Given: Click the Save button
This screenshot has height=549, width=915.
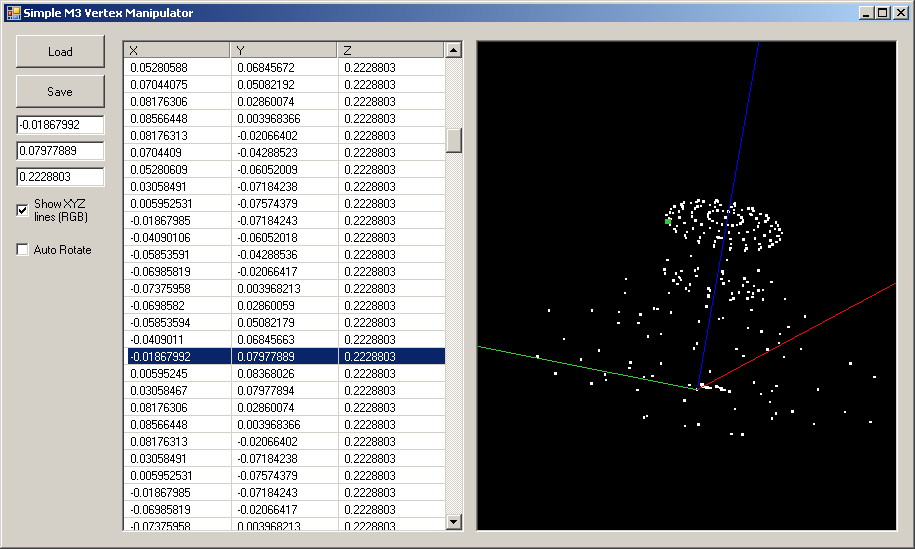Looking at the screenshot, I should pyautogui.click(x=60, y=92).
